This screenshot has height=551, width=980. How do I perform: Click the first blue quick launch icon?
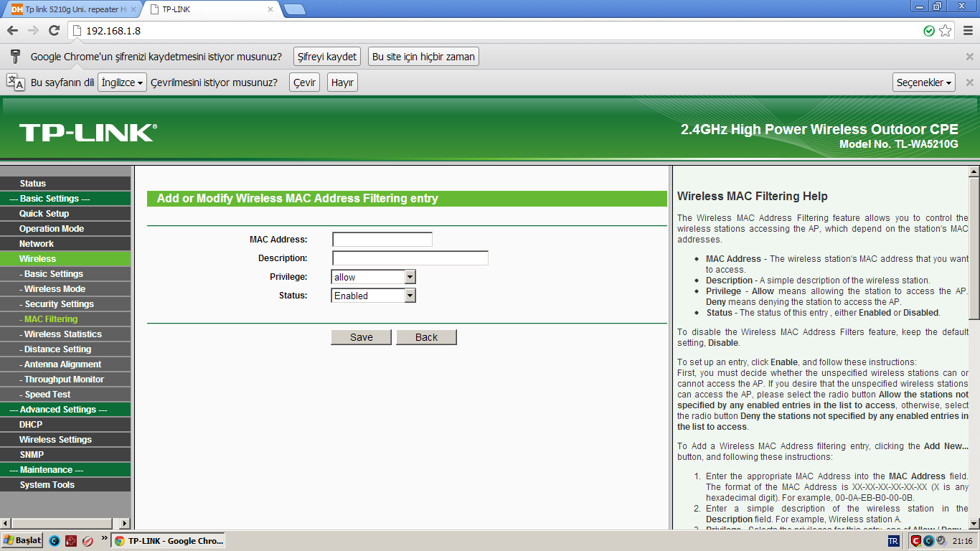click(x=55, y=541)
